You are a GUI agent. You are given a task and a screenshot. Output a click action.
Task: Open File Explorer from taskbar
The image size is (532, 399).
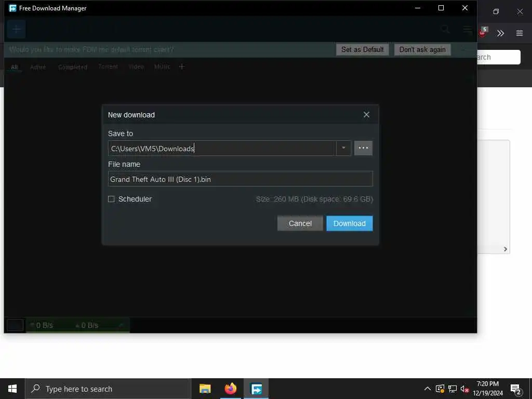point(205,389)
